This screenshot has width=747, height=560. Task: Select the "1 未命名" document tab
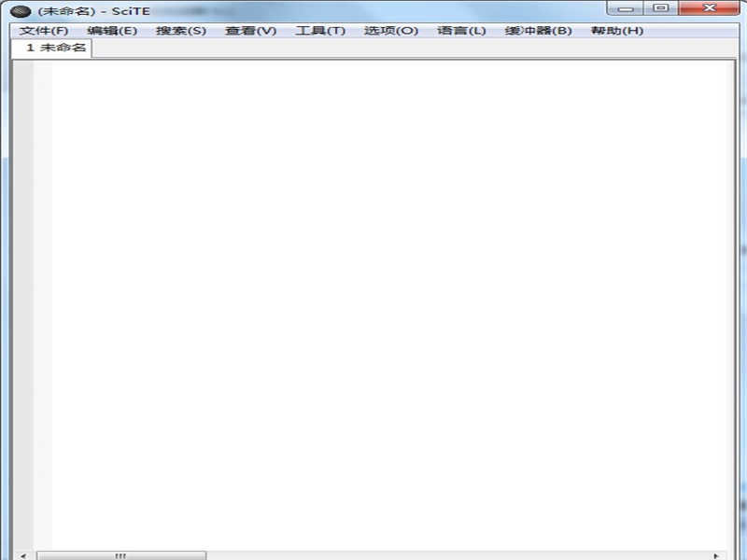pyautogui.click(x=55, y=48)
